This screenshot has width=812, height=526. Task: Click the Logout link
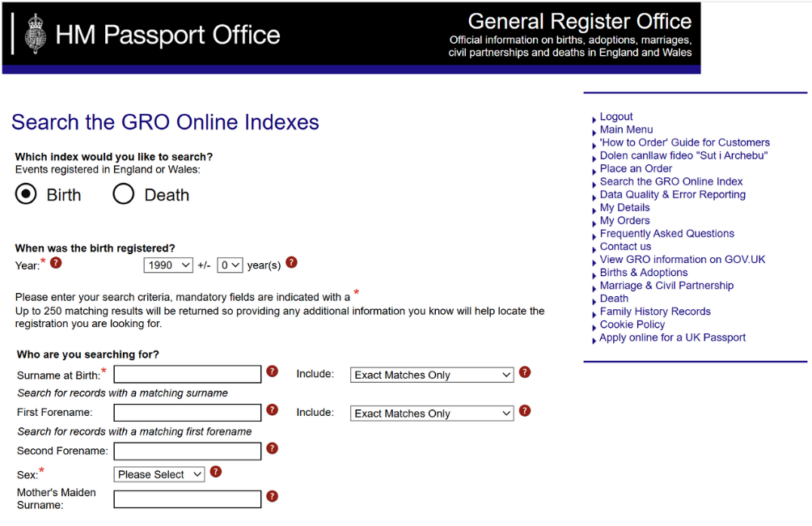tap(616, 116)
